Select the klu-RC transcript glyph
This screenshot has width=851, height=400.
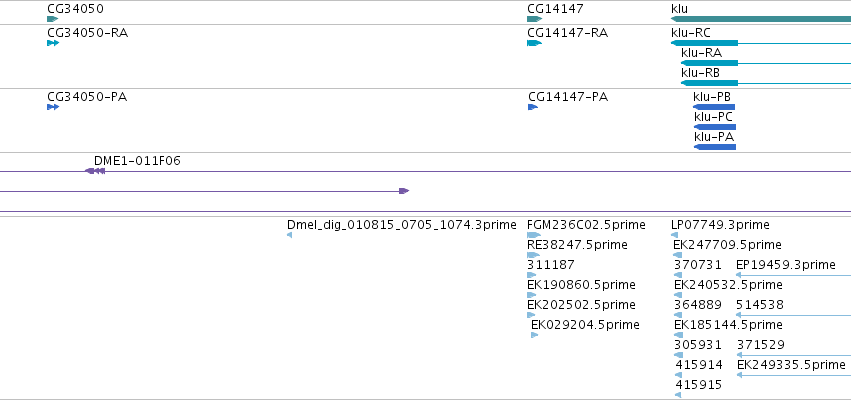(x=761, y=43)
